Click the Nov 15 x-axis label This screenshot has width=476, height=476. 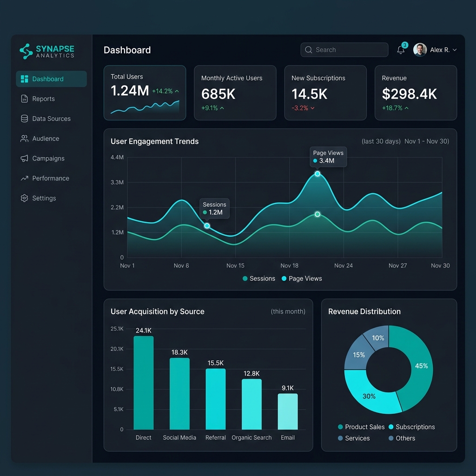pyautogui.click(x=235, y=265)
